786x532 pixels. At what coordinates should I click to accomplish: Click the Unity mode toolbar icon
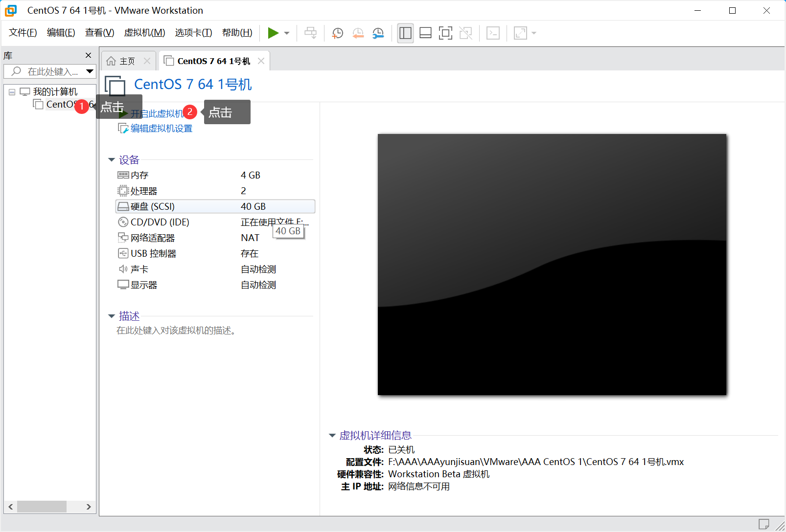pos(466,33)
